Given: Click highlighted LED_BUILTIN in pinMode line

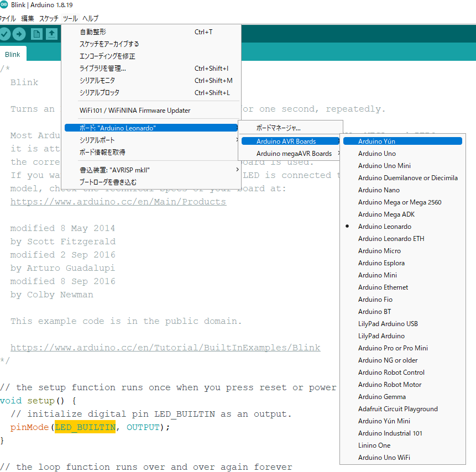Looking at the screenshot, I should 85,427.
